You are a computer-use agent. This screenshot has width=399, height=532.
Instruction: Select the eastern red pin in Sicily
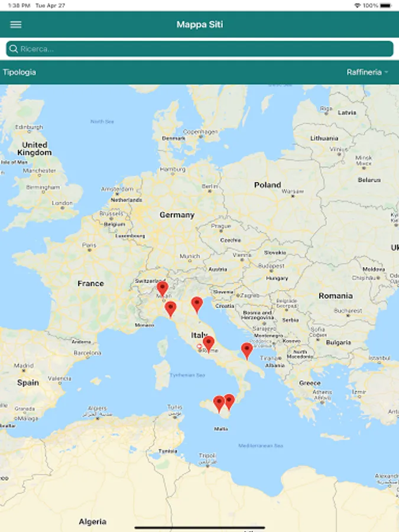coord(229,402)
